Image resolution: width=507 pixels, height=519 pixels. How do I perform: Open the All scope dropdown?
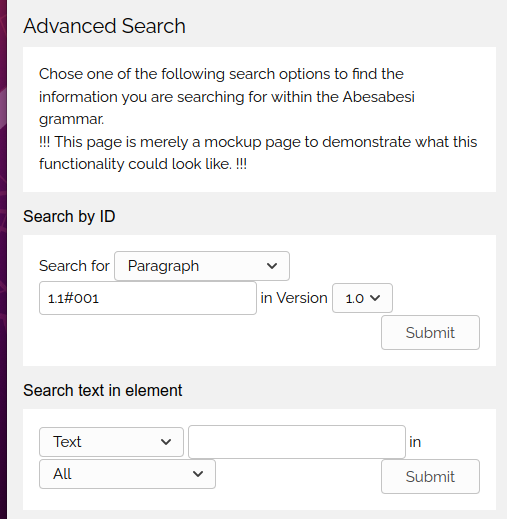pyautogui.click(x=127, y=474)
